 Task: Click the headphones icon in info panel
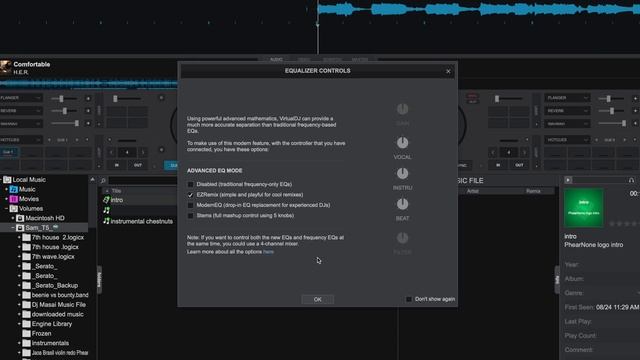(631, 180)
